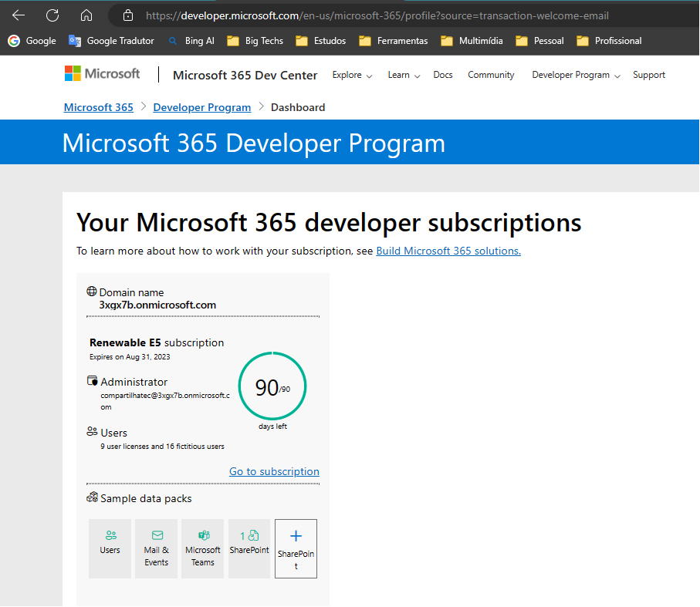Click the Users sample data pack icon

(110, 548)
